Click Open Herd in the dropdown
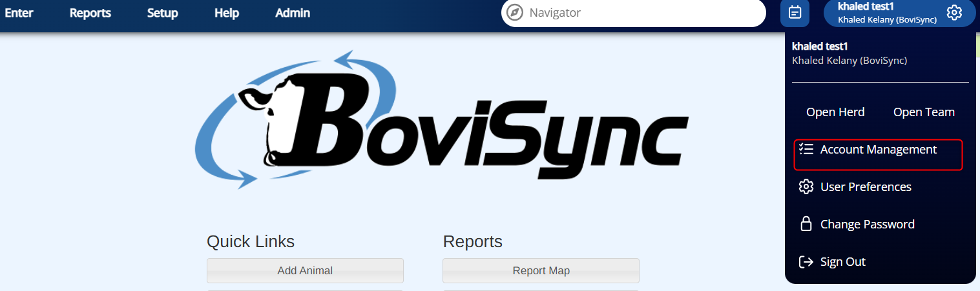Viewport: 980px width, 291px height. point(835,112)
